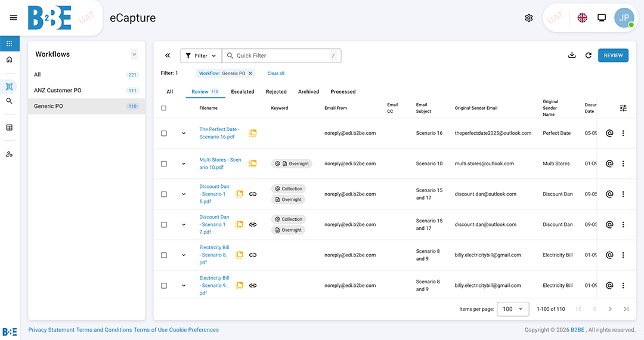Click the home icon in the left sidebar

pyautogui.click(x=10, y=60)
